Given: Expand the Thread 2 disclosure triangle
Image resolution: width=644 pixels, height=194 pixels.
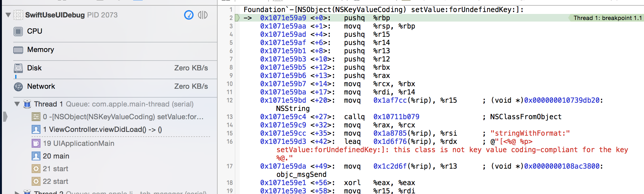Looking at the screenshot, I should tap(17, 192).
